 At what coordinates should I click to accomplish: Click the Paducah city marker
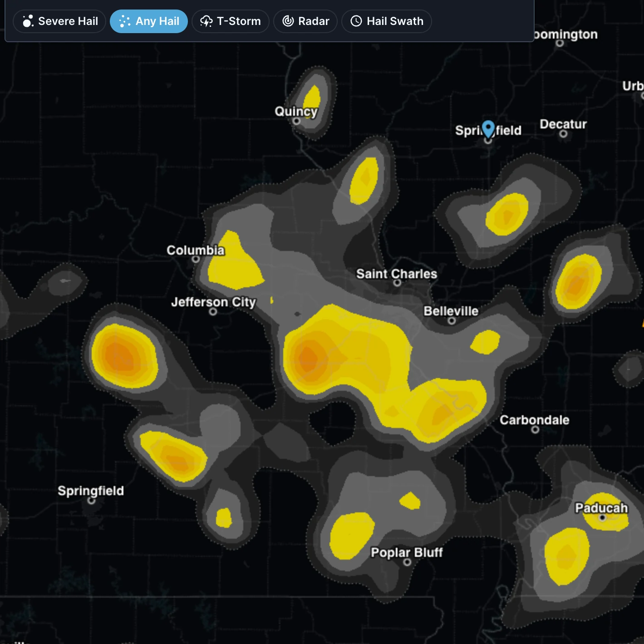pyautogui.click(x=602, y=518)
